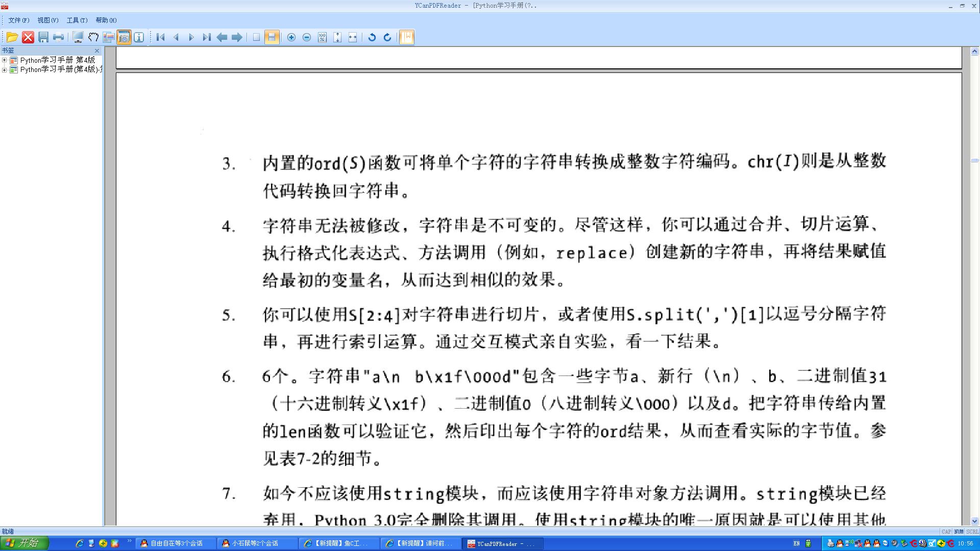Screen dimensions: 980x551
Task: View document properties via the info icon
Action: [x=139, y=37]
